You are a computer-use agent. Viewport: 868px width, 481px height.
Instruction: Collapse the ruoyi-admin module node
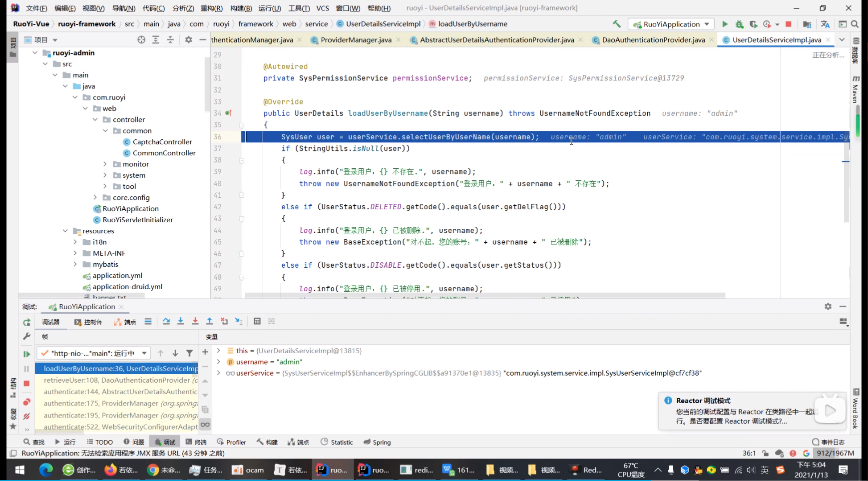pos(35,52)
